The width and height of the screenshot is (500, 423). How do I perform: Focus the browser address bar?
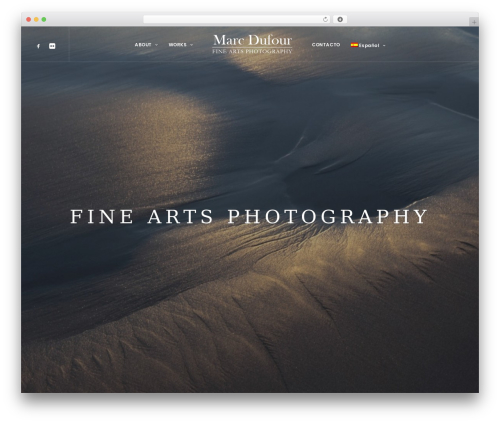[233, 20]
